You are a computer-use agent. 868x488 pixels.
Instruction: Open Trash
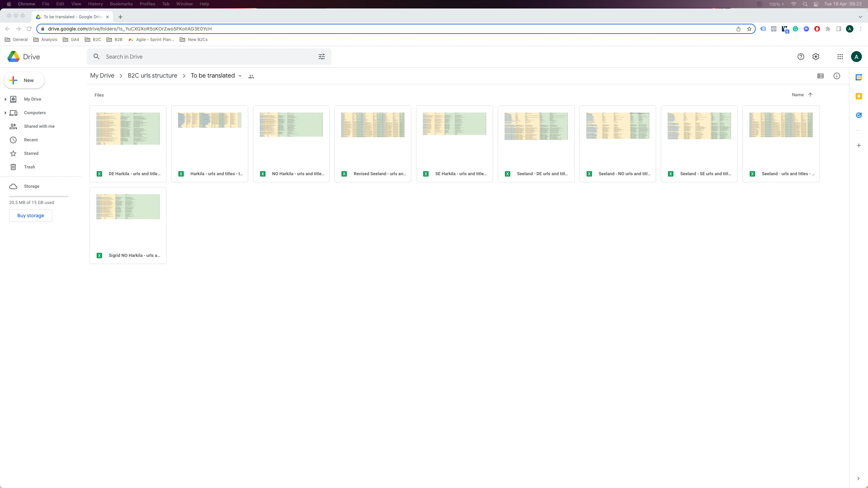tap(29, 167)
